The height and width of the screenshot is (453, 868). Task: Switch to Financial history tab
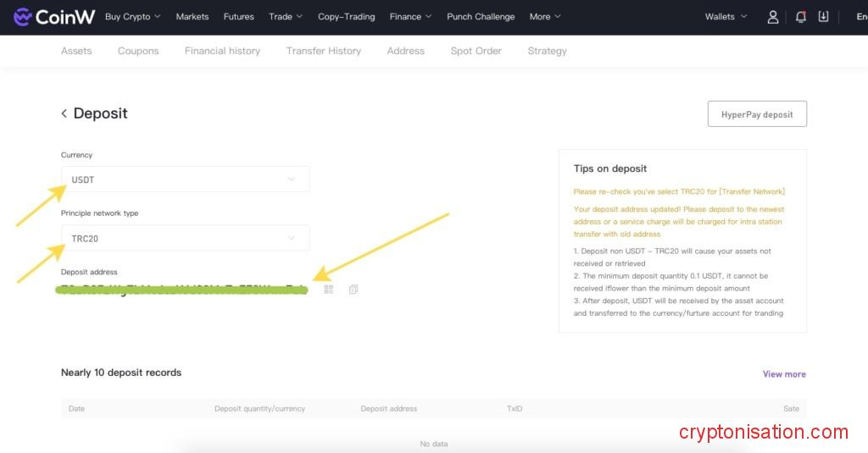tap(222, 51)
